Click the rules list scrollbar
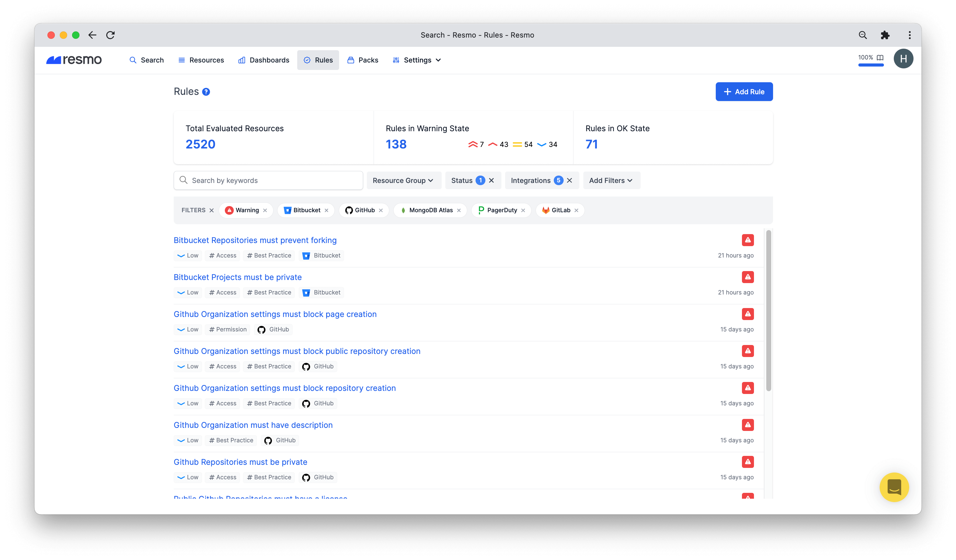This screenshot has width=956, height=560. (x=769, y=310)
